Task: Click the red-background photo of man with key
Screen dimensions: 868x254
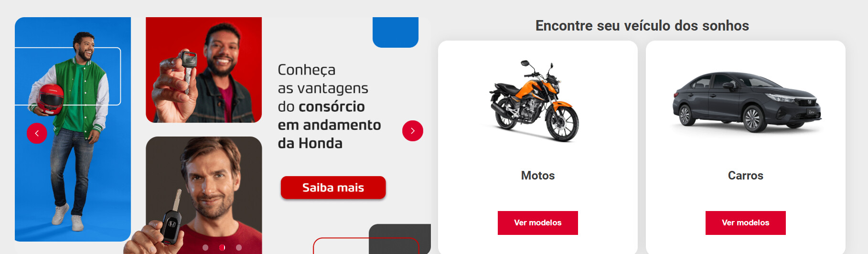Action: (204, 70)
